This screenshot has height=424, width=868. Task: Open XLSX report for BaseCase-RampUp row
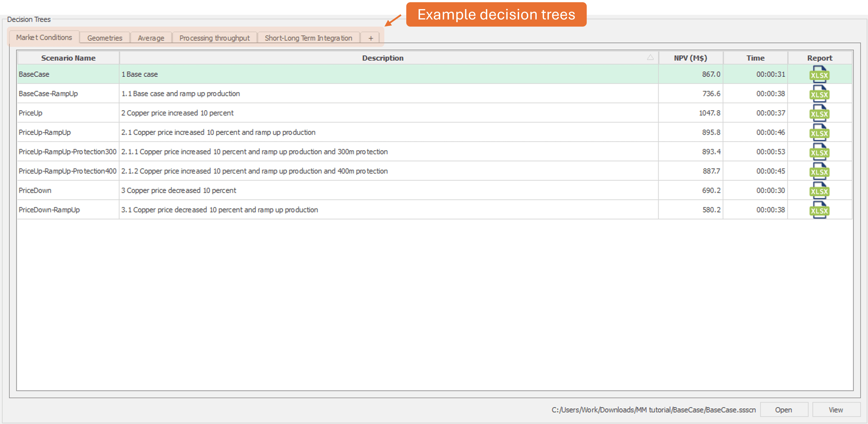pos(819,94)
